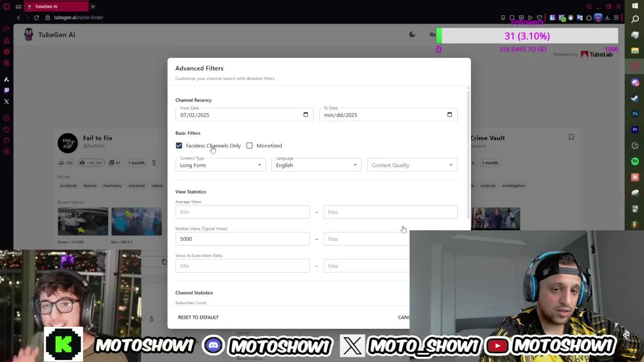Click the Average Views Min field
Screen dimensions: 644x362
pyautogui.click(x=243, y=212)
